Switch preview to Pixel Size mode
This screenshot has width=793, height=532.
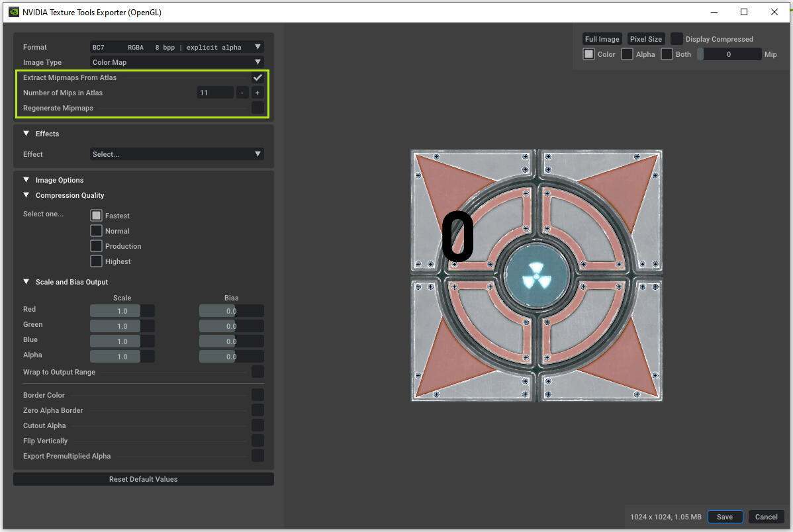point(645,38)
